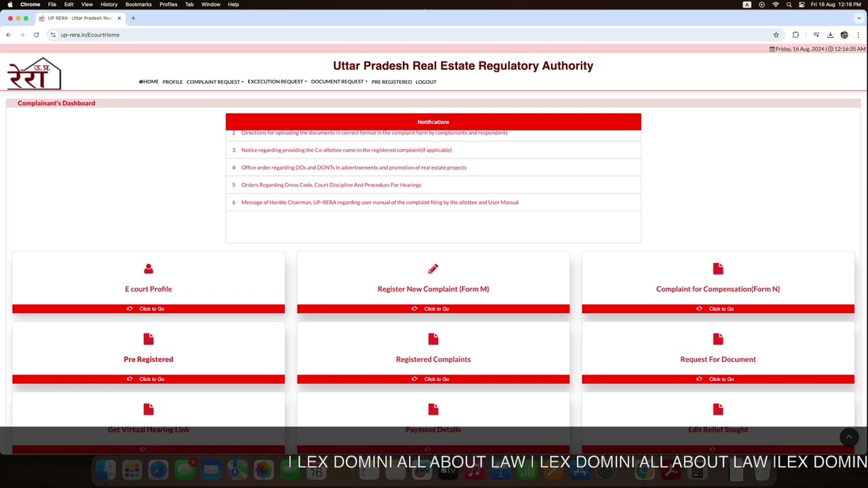The image size is (868, 488).
Task: Expand the EXCECUTION REQUEST dropdown menu
Action: coord(277,82)
